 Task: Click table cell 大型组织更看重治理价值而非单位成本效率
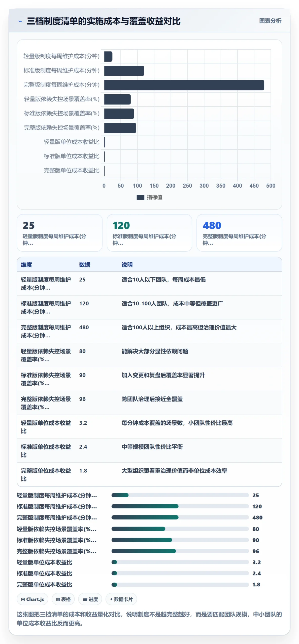174,471
